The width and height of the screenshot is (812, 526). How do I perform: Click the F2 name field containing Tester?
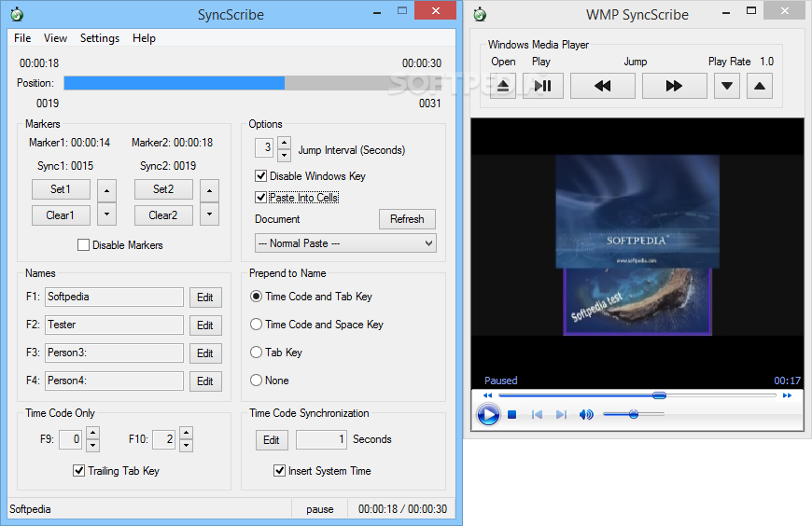tap(114, 325)
